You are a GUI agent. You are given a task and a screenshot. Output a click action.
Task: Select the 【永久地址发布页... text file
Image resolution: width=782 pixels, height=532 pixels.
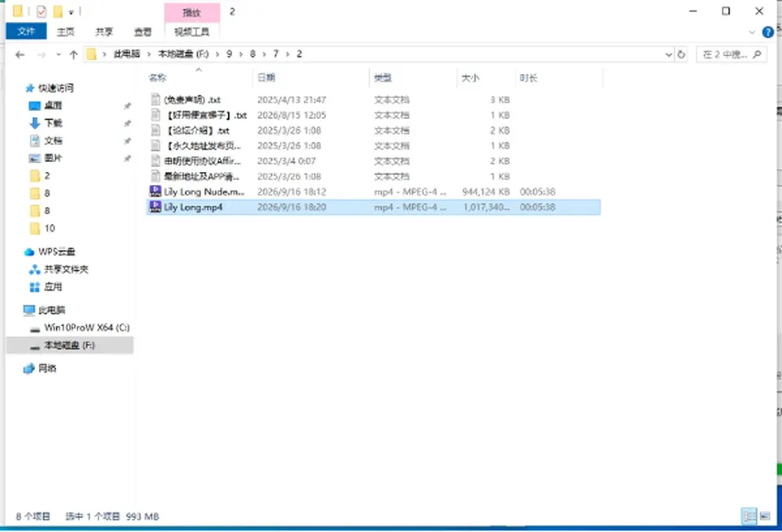click(203, 146)
